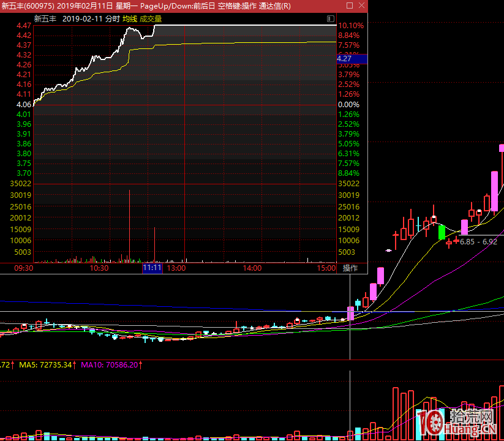Select the 成交量 legend label
This screenshot has height=441, width=504.
pyautogui.click(x=151, y=19)
